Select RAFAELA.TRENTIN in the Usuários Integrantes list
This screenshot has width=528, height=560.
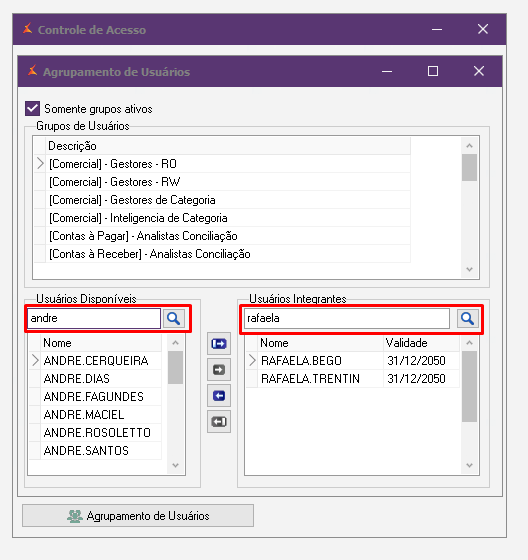click(310, 379)
